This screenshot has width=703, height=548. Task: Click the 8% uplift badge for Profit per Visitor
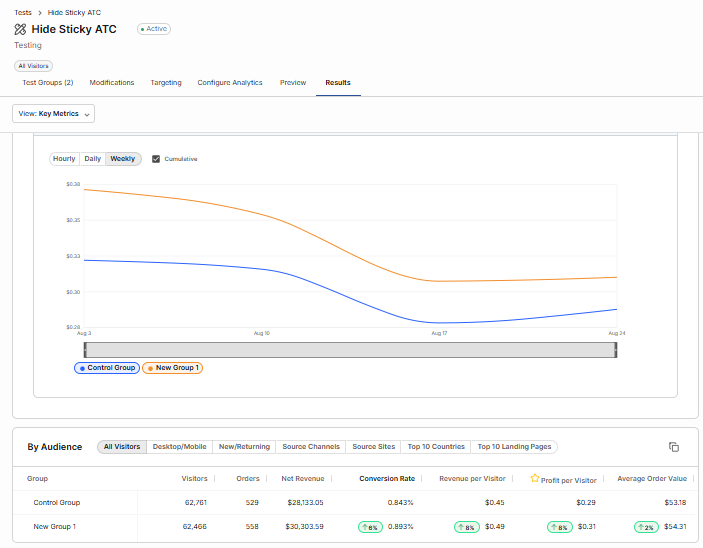click(x=561, y=526)
